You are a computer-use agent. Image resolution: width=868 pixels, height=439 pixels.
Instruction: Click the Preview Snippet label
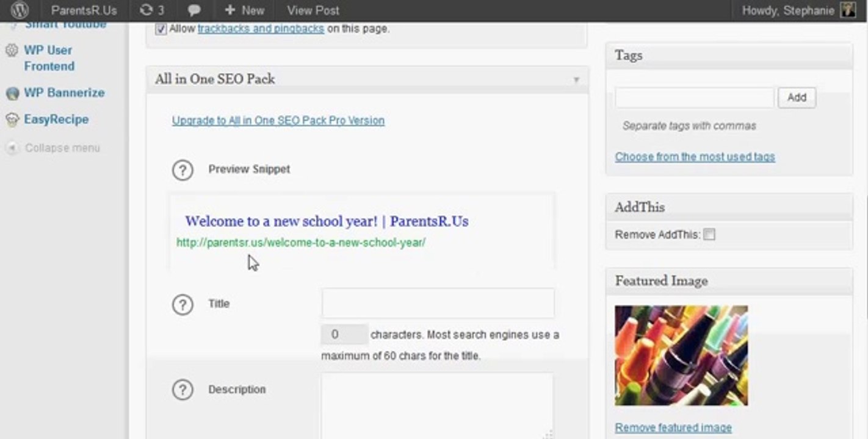(x=249, y=170)
